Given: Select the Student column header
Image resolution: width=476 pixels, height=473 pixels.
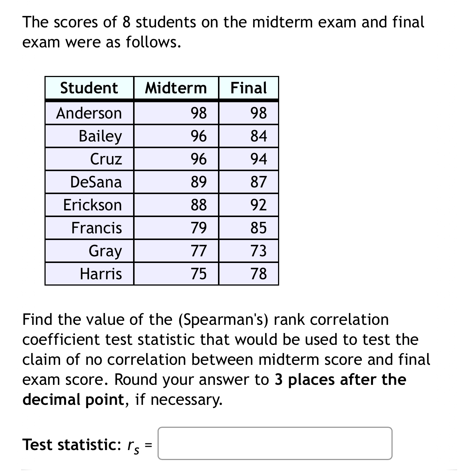Looking at the screenshot, I should coord(88,88).
